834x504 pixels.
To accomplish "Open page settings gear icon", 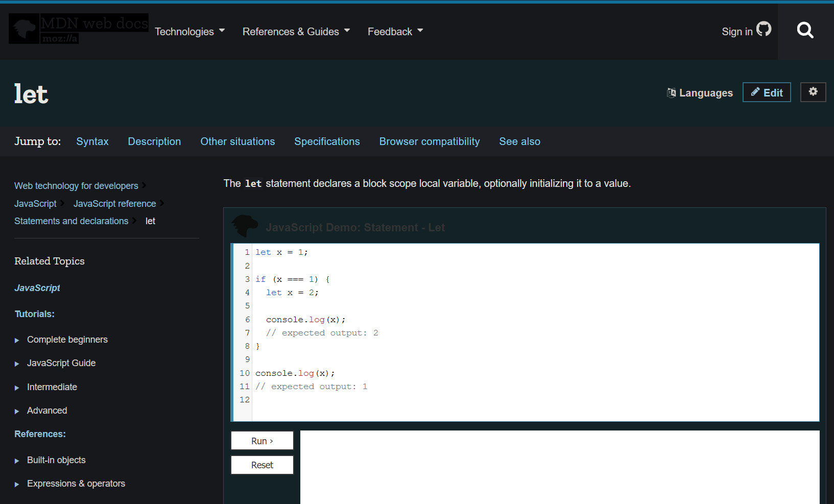I will click(x=813, y=92).
